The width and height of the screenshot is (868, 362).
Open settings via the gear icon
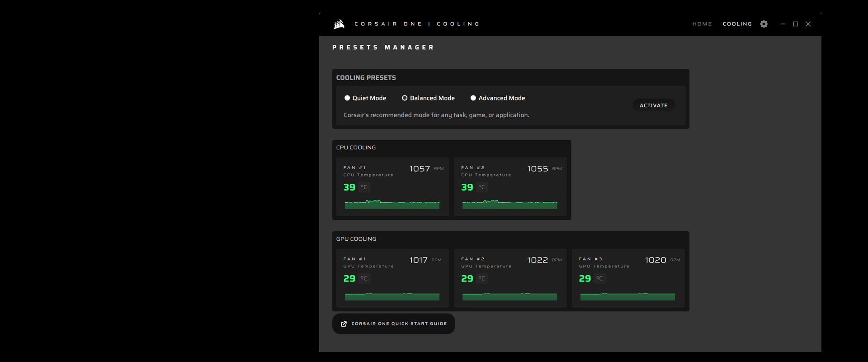(764, 24)
